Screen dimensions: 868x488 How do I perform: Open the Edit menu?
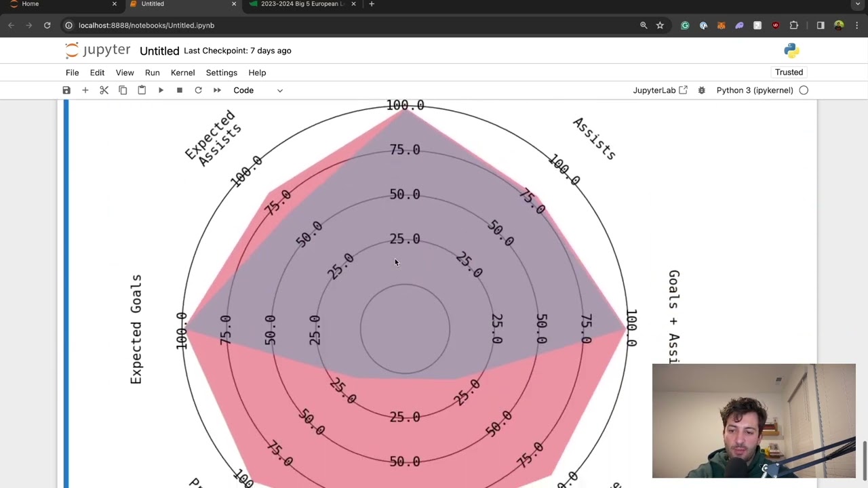point(97,73)
